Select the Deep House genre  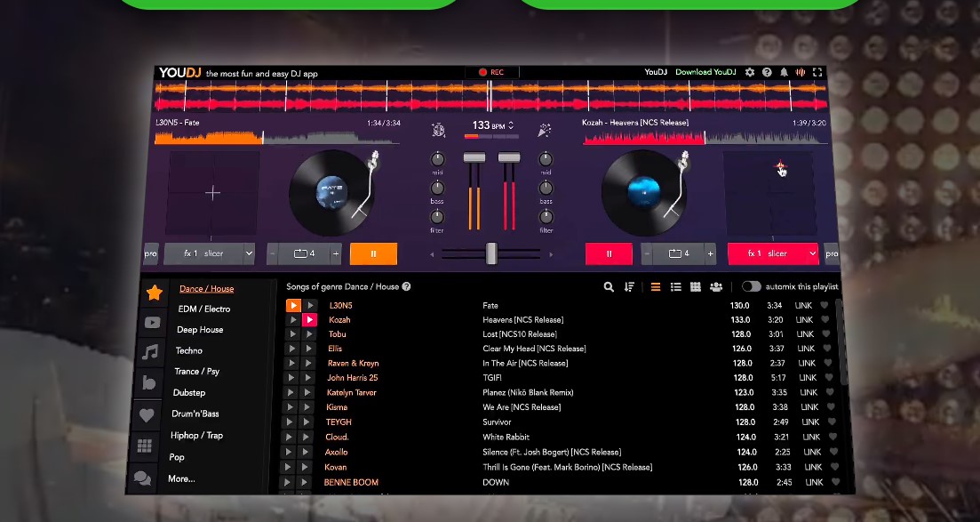(200, 330)
